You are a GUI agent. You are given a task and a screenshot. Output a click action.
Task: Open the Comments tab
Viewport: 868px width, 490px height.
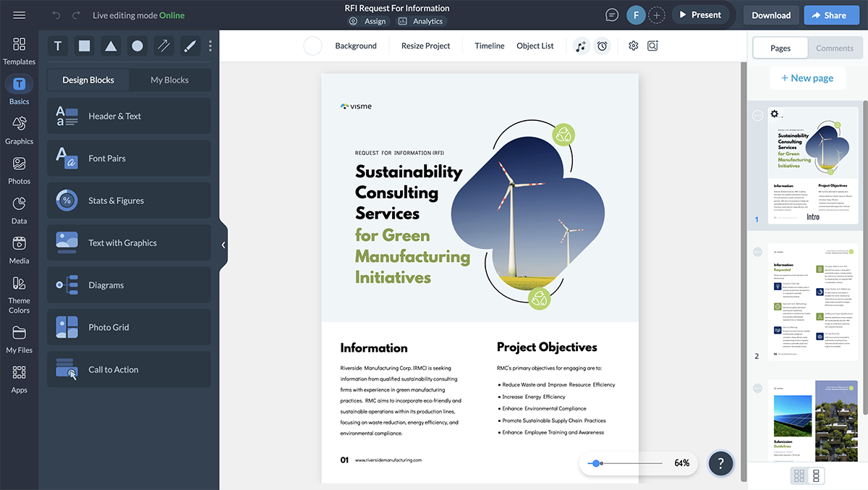click(x=834, y=48)
